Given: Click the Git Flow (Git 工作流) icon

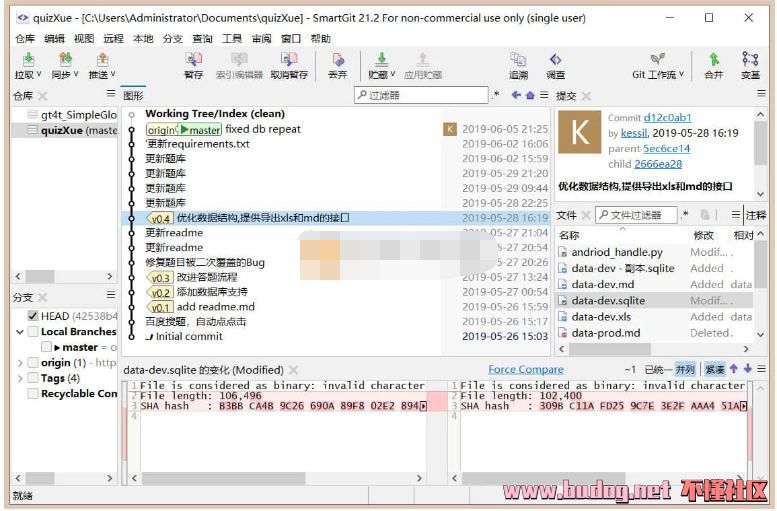Looking at the screenshot, I should coord(658,59).
